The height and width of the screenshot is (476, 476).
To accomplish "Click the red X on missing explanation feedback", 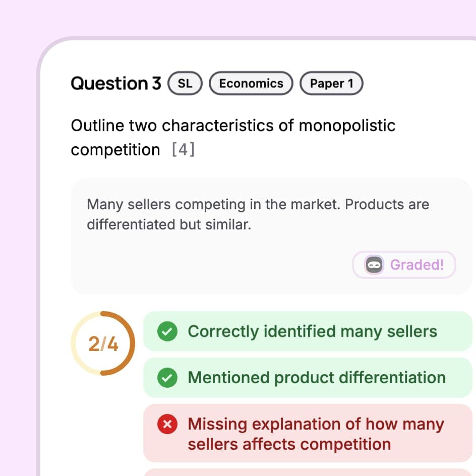I will pyautogui.click(x=167, y=424).
